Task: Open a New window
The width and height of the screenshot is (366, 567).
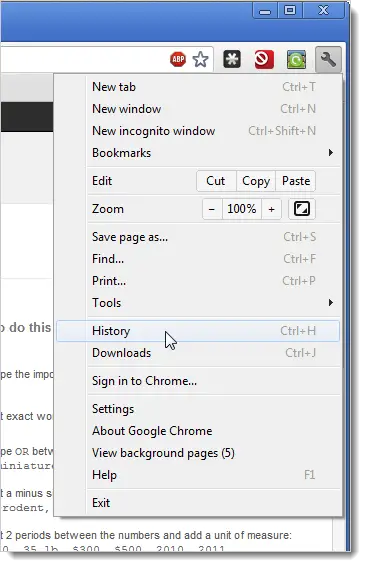Action: click(x=198, y=109)
